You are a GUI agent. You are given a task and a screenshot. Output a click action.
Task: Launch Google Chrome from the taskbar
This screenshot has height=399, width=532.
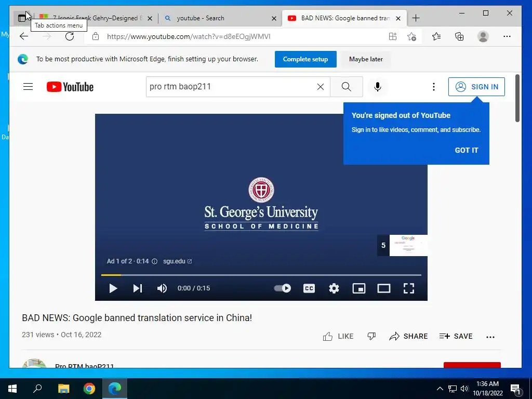point(89,389)
